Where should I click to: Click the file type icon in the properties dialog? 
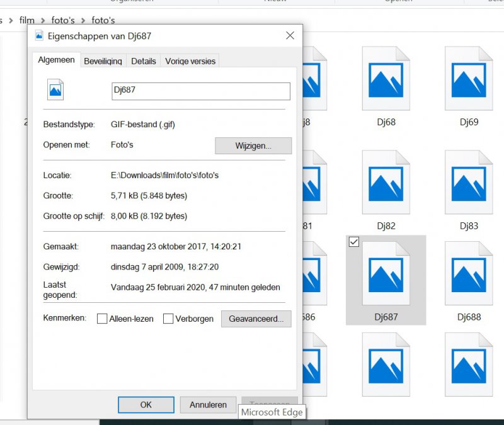click(x=55, y=91)
